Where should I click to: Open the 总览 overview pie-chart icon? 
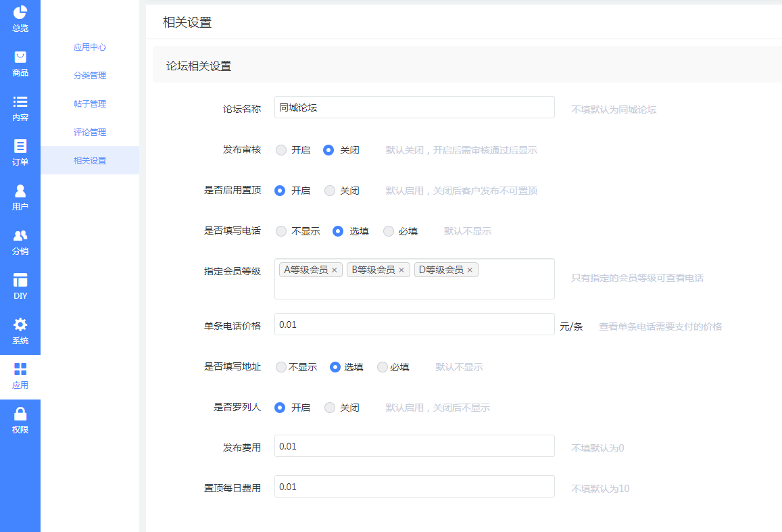20,12
